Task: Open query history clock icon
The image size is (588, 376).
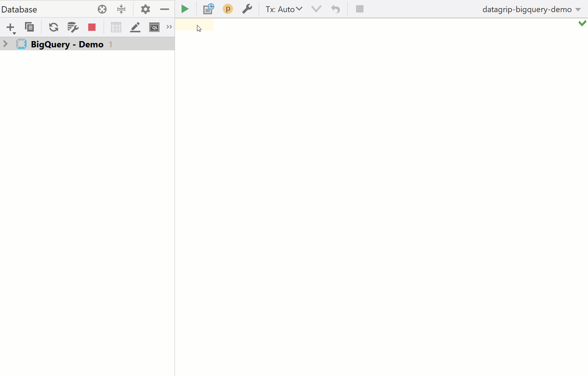Action: [208, 9]
